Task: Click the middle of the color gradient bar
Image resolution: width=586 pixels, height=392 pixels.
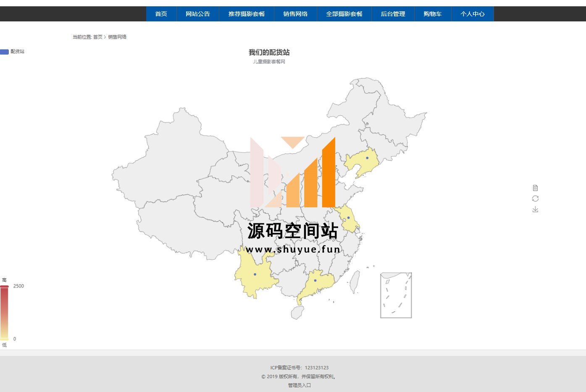Action: coord(4,313)
